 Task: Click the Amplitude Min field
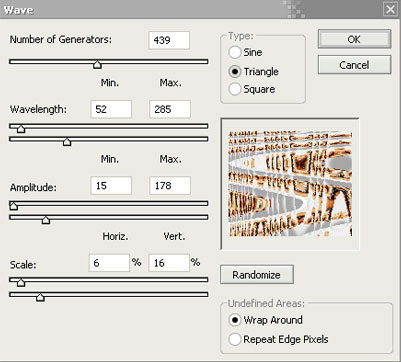pyautogui.click(x=111, y=186)
